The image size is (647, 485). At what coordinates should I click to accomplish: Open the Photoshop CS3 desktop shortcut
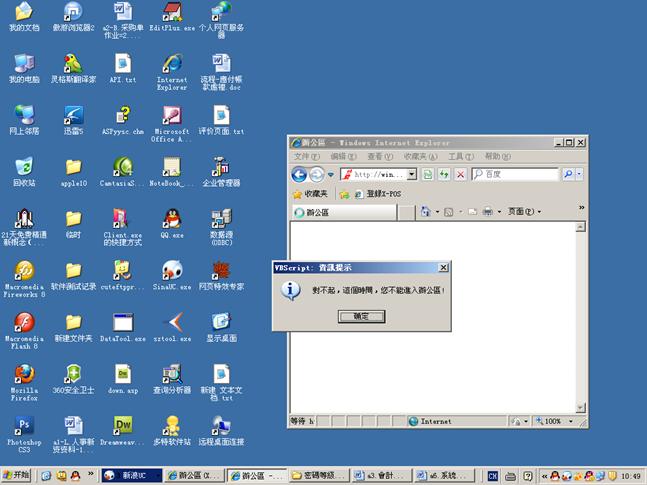tap(24, 425)
